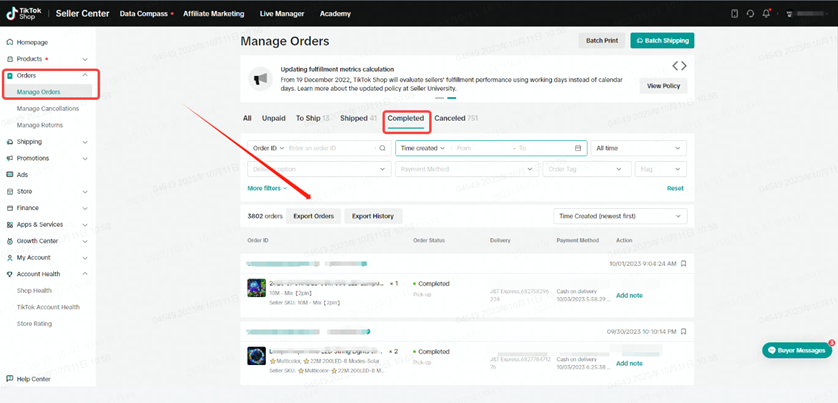Click the Orders sidebar icon

(x=10, y=75)
